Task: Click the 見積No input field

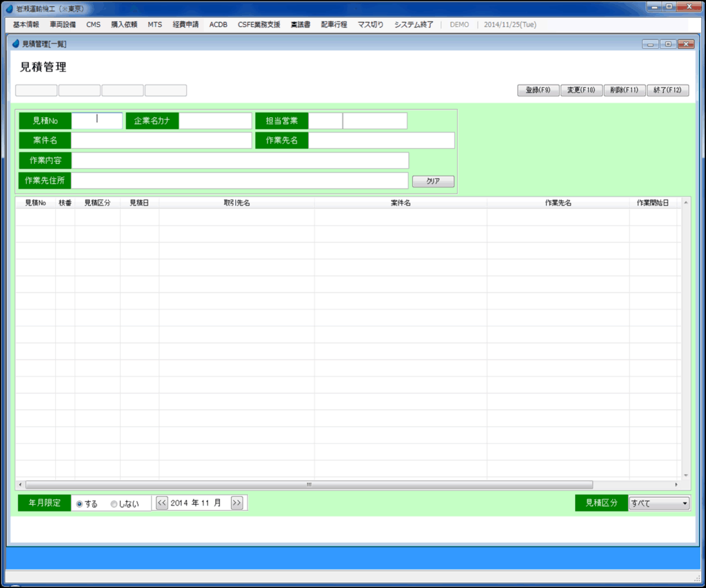Action: coord(97,121)
